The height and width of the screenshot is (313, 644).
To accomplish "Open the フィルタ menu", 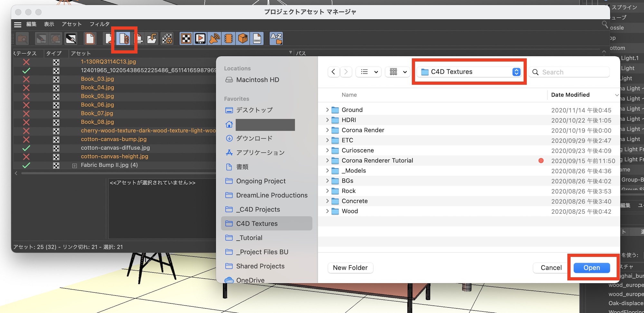I will [x=99, y=24].
